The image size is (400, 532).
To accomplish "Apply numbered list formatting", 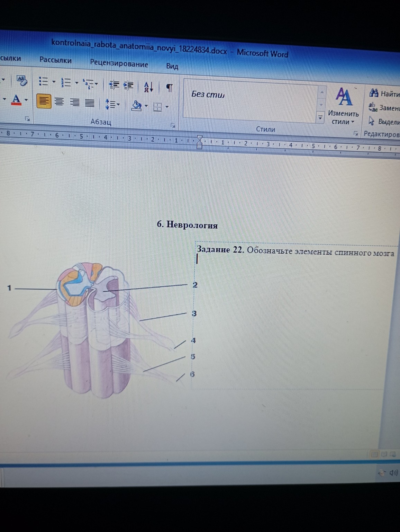I will point(66,83).
